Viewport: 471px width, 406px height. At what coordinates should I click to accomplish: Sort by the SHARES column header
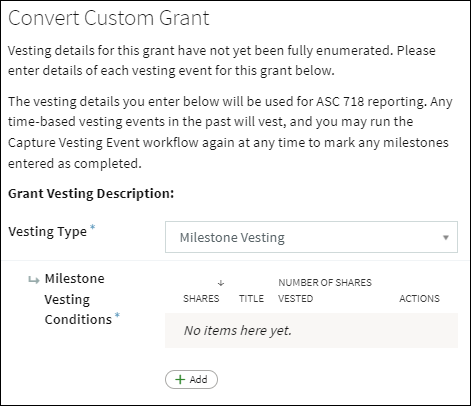[201, 298]
